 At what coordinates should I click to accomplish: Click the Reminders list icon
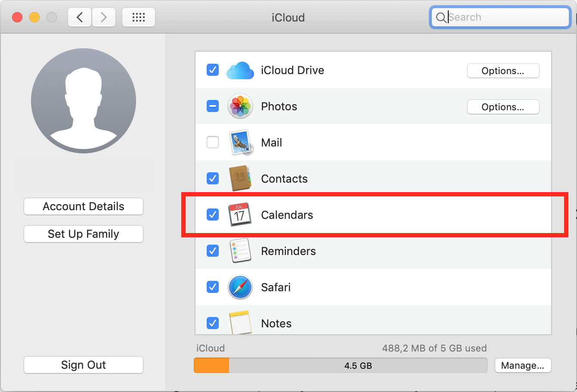pos(240,251)
